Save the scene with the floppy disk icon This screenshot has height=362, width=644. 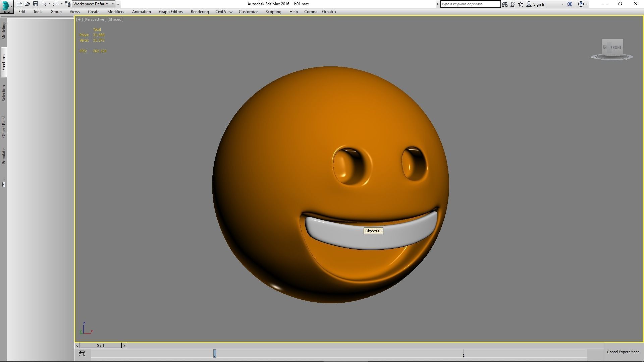[36, 4]
